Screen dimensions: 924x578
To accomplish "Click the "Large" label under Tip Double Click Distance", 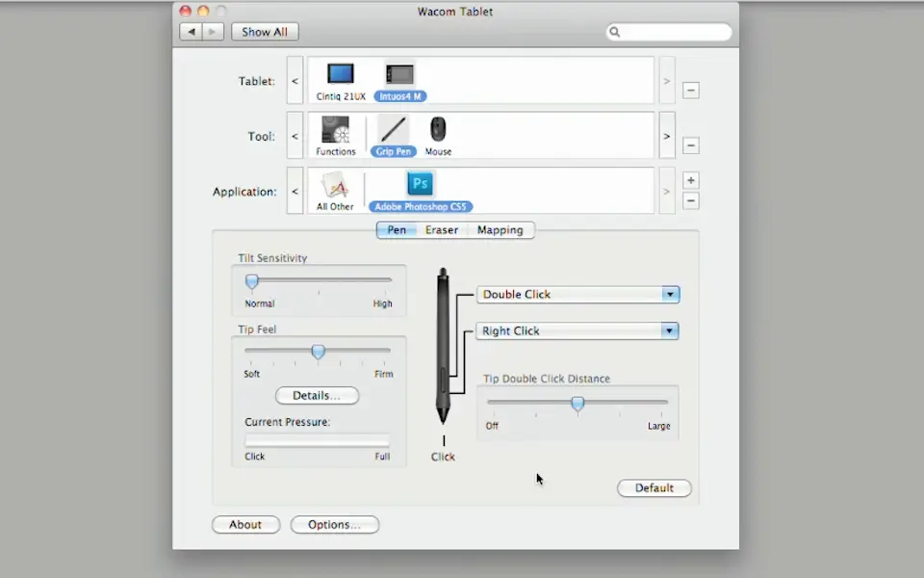I will click(x=658, y=426).
